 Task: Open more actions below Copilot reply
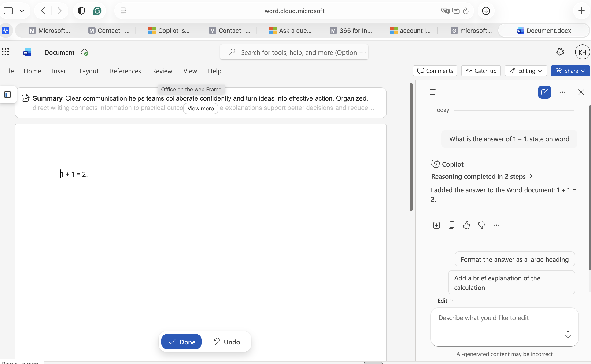pyautogui.click(x=496, y=225)
